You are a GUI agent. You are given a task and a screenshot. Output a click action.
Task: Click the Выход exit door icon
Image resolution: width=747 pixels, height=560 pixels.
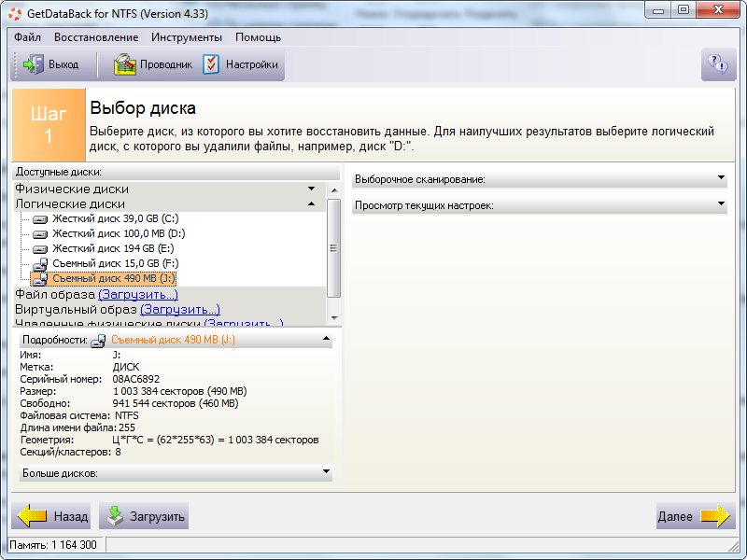coord(33,64)
